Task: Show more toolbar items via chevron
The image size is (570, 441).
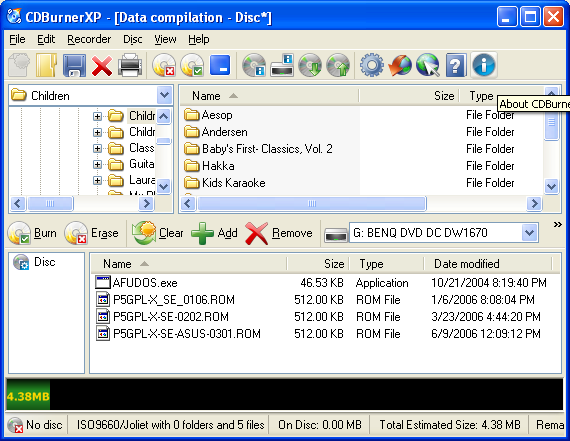Action: click(x=558, y=224)
